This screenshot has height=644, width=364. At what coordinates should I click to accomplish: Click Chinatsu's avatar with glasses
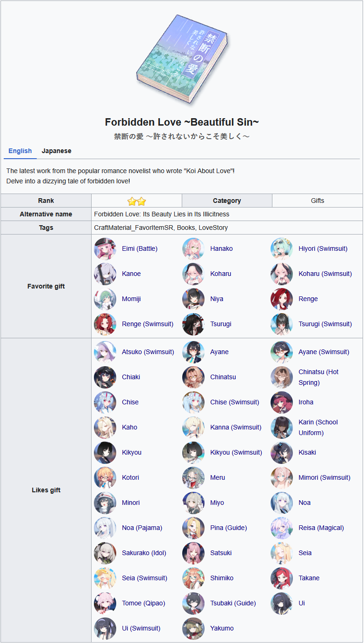(193, 377)
